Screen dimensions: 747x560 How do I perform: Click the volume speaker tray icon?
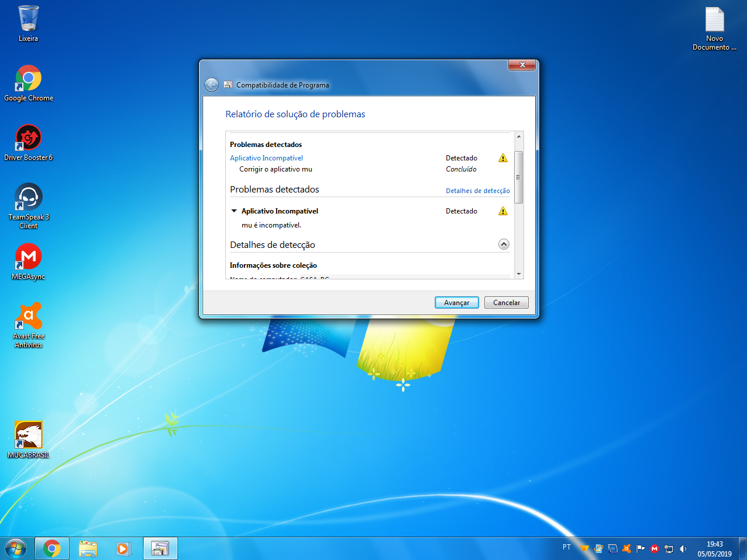683,548
